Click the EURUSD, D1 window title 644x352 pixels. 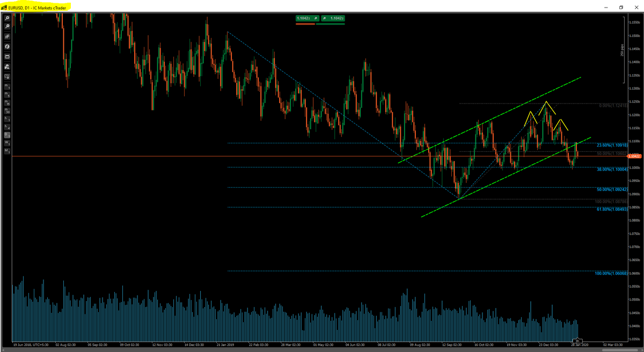[x=37, y=7]
